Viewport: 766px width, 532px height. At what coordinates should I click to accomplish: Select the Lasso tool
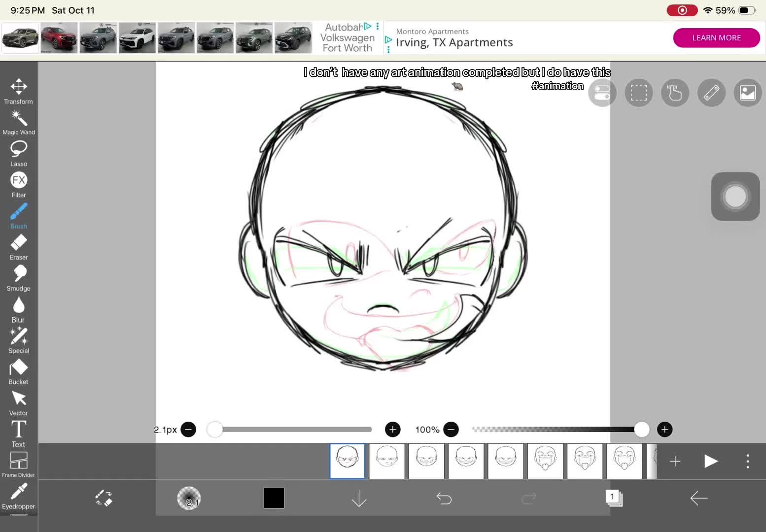(19, 154)
